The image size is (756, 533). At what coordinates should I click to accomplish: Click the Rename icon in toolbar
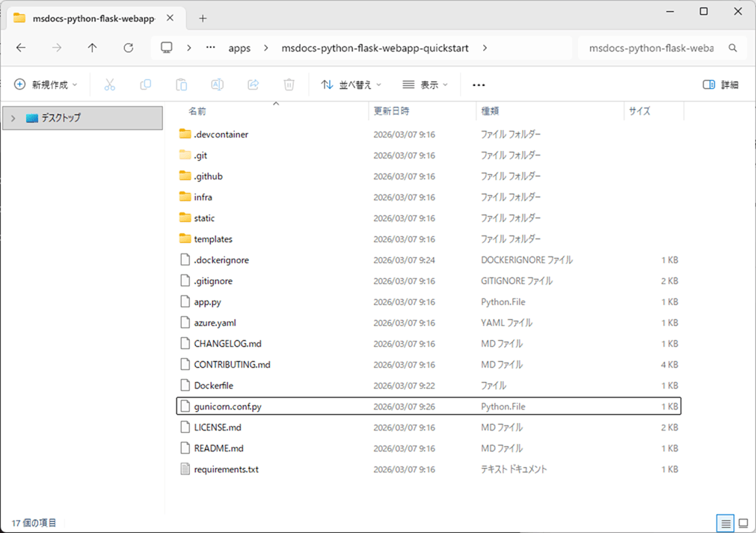point(217,85)
